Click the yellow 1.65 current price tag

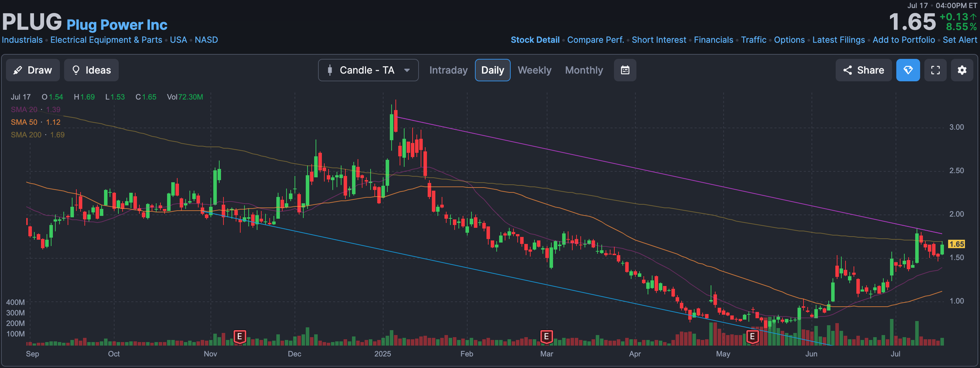(x=957, y=244)
